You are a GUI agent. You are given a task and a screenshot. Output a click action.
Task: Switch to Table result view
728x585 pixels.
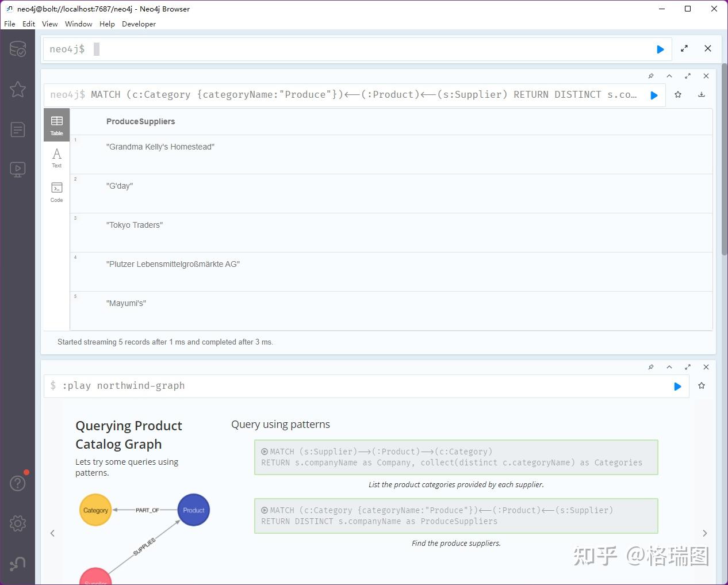[56, 125]
